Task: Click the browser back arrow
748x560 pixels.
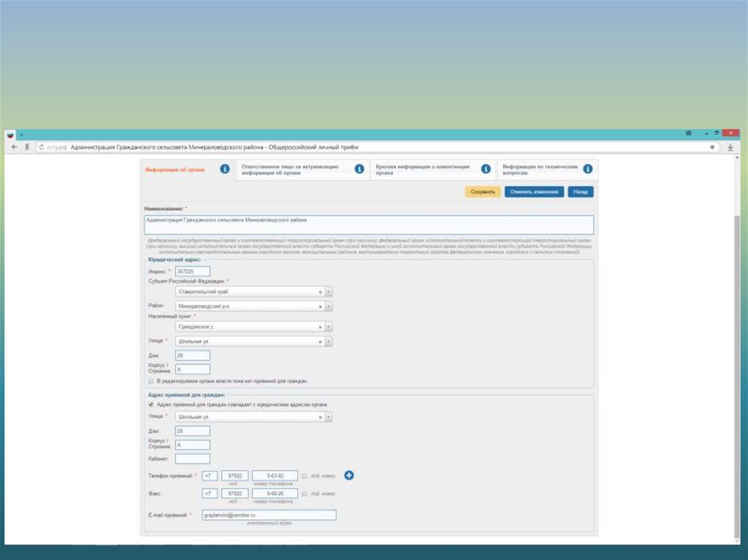Action: [15, 147]
